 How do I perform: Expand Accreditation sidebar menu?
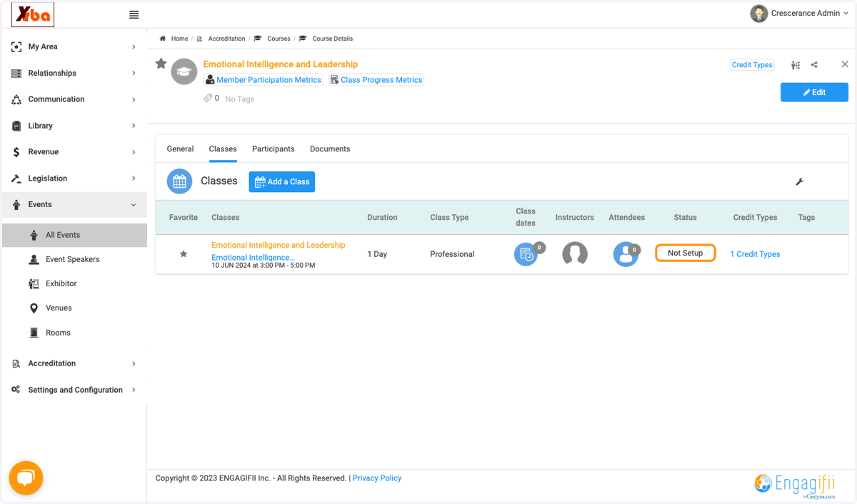74,363
